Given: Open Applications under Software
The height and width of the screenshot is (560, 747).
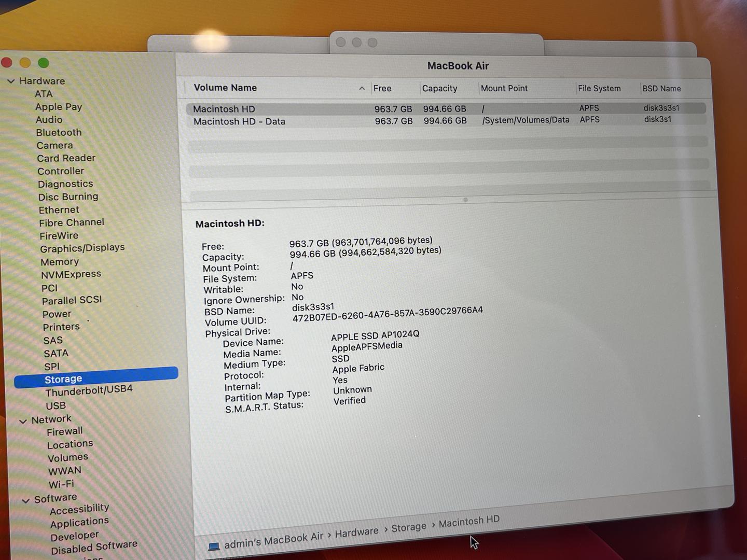Looking at the screenshot, I should 79,522.
